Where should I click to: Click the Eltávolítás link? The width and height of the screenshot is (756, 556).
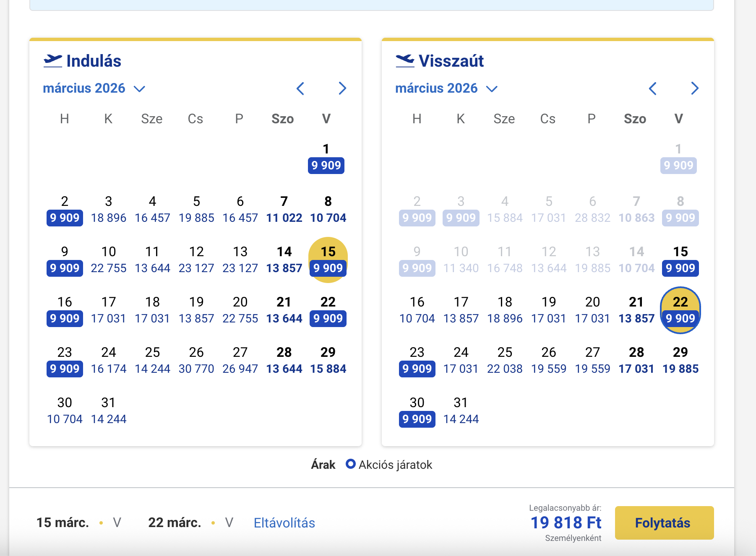click(284, 523)
